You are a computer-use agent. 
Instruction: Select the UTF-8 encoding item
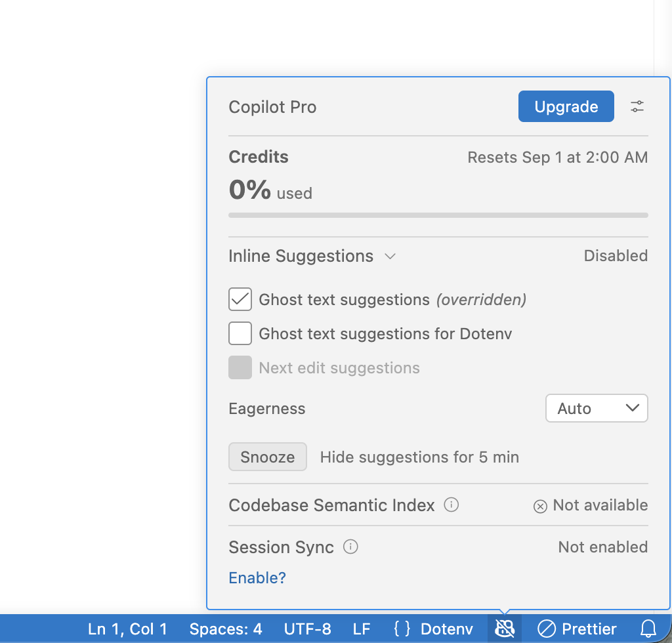point(307,629)
